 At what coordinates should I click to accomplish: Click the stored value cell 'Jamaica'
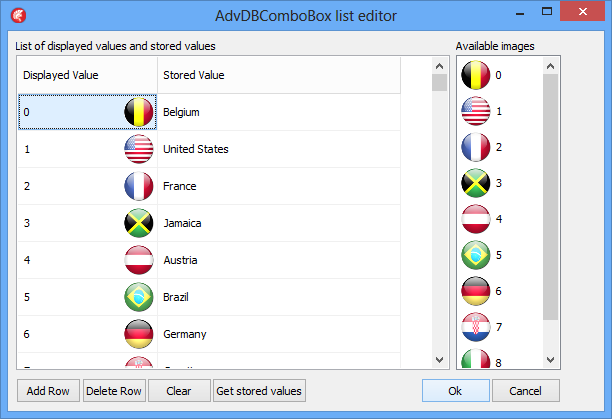279,223
